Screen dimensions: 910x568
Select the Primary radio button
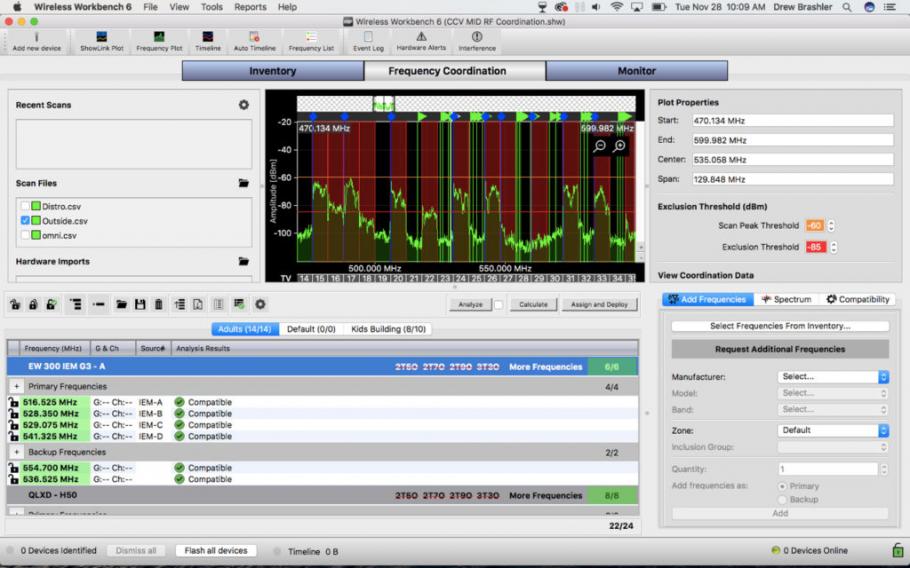782,486
